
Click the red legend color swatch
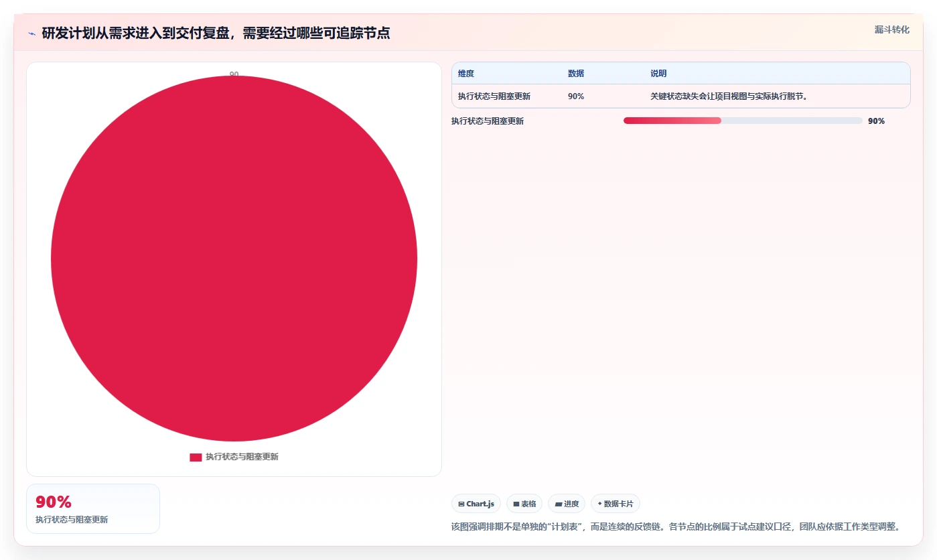(196, 457)
